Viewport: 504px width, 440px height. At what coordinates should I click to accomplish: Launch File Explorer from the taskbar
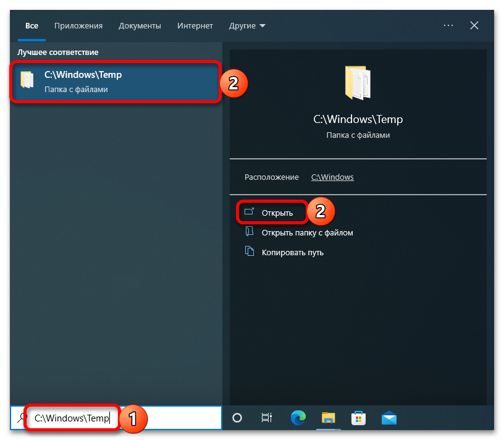pyautogui.click(x=327, y=418)
